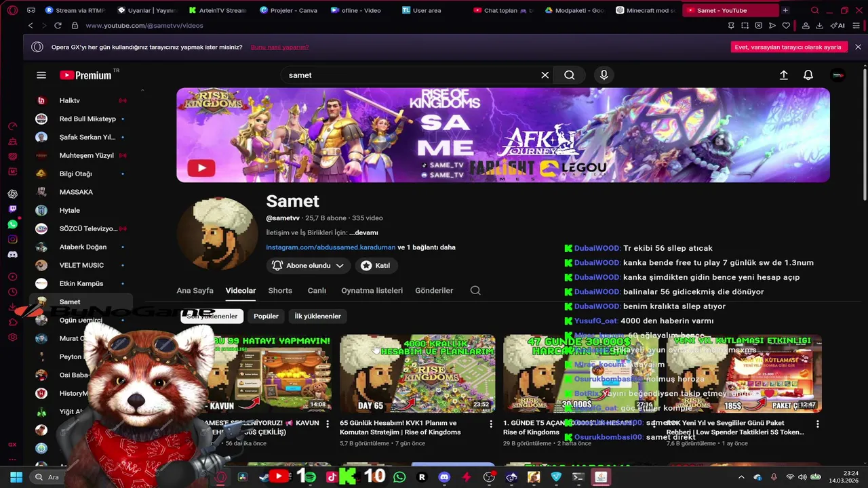Viewport: 868px width, 488px height.
Task: Filter videos by Popüler chip
Action: pyautogui.click(x=266, y=316)
